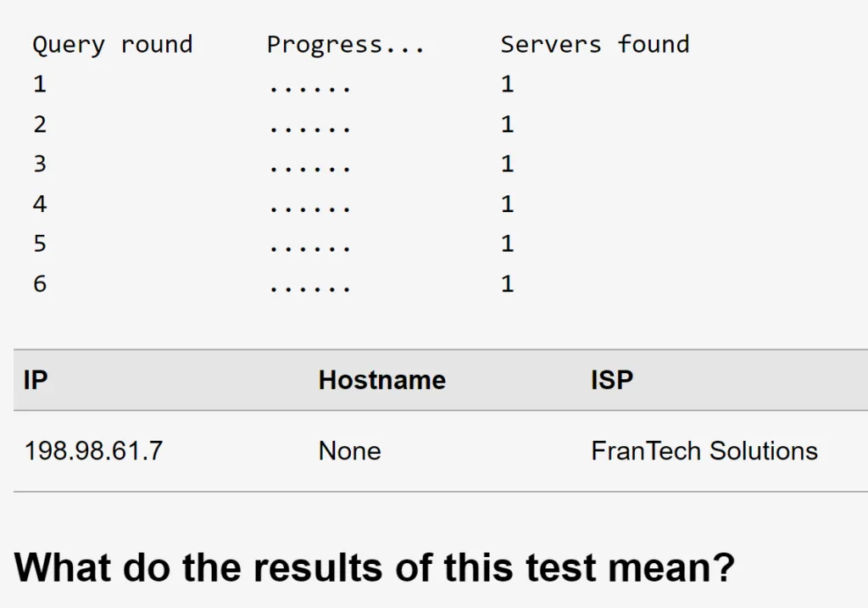This screenshot has height=608, width=868.
Task: Click servers found count for round 3
Action: click(508, 164)
